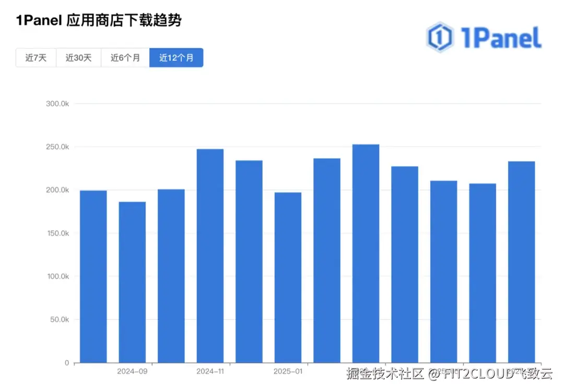Click the chart title 1Panel 应用商店下载趋势
This screenshot has height=392, width=564.
(99, 20)
